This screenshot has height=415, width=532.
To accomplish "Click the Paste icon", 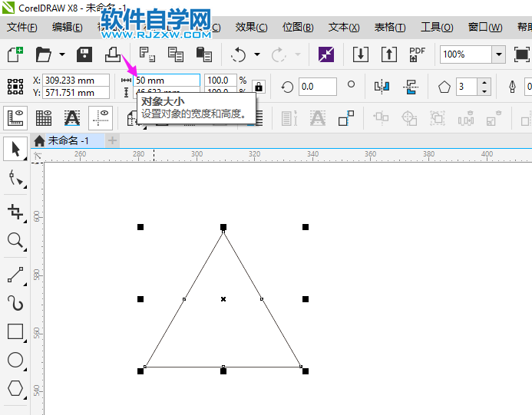I will (204, 54).
